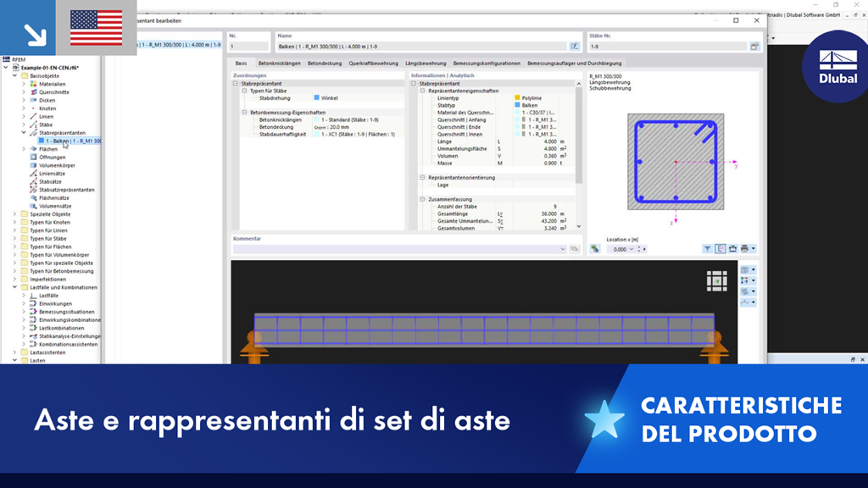
Task: Collapse the Basisobjekte folder in navigator
Action: pos(15,75)
